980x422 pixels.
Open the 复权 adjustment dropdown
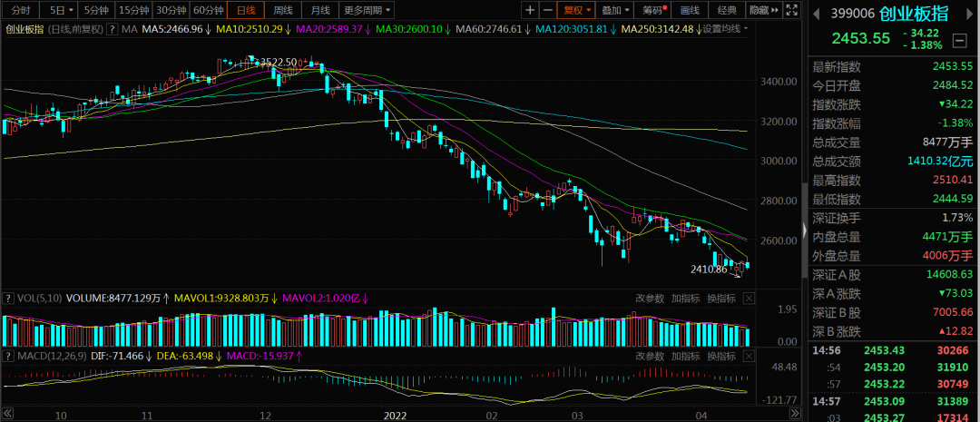point(577,10)
